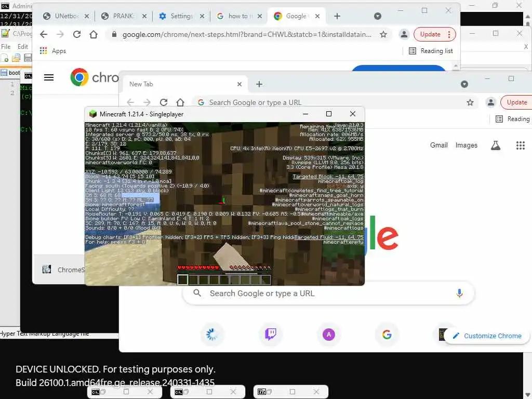This screenshot has height=399, width=532.
Task: Click the omnibox 'Search Google or type a URL'
Action: click(334, 102)
